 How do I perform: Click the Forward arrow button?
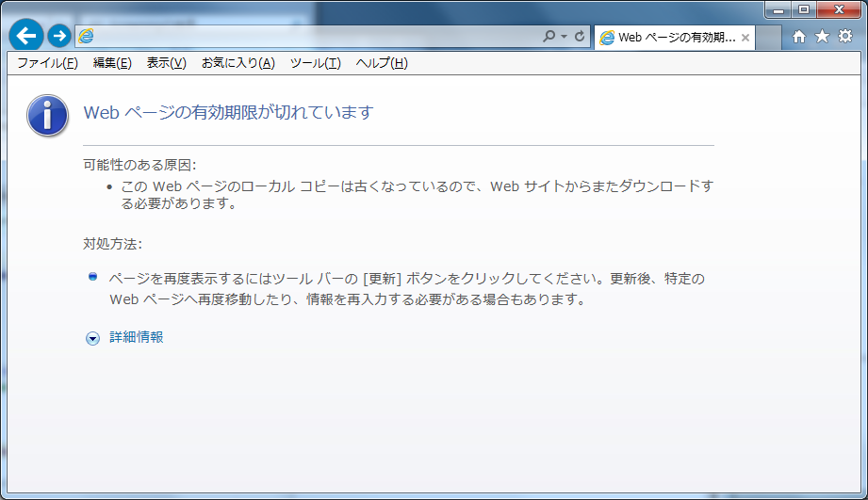pos(59,36)
